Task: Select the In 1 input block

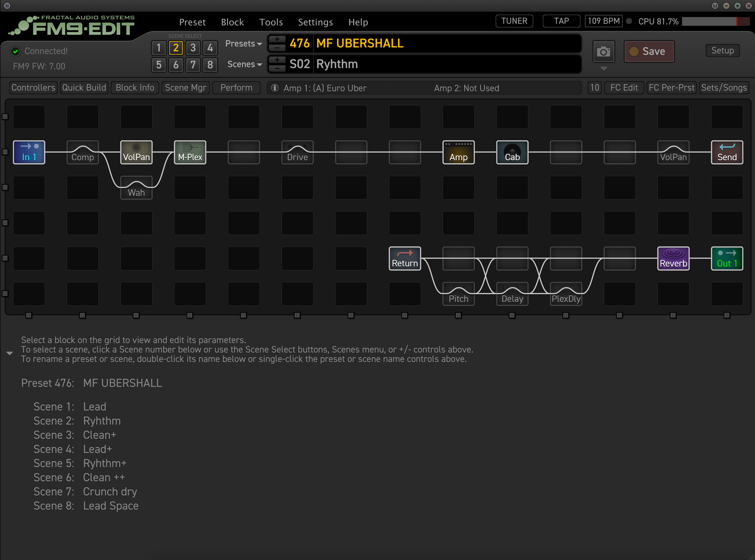Action: [x=29, y=152]
